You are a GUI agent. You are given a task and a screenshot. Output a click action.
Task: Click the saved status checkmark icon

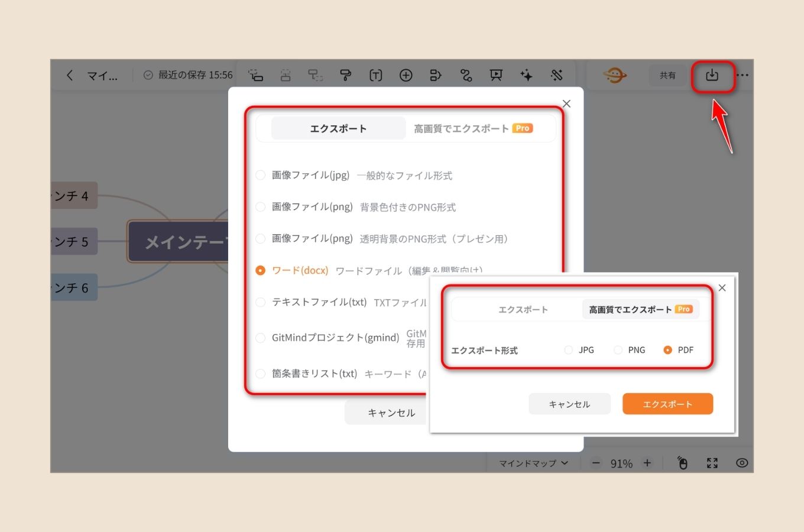click(x=148, y=75)
